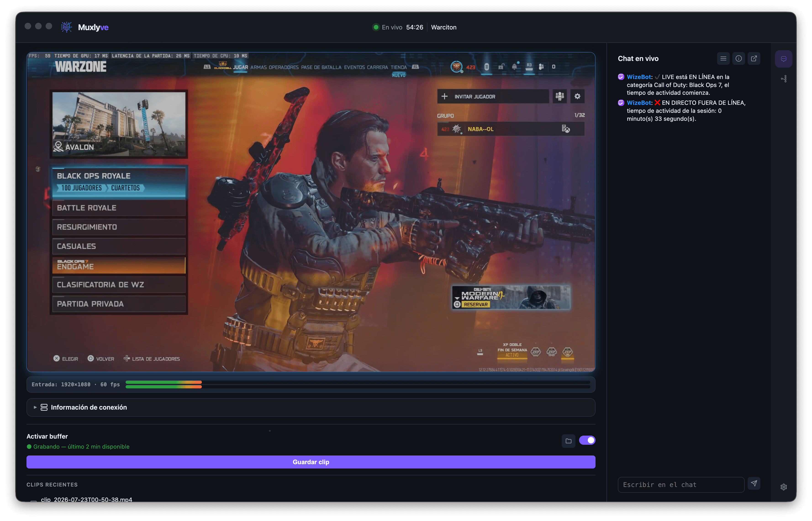Open the node graph icon in sidebar
The width and height of the screenshot is (812, 521).
pos(784,79)
